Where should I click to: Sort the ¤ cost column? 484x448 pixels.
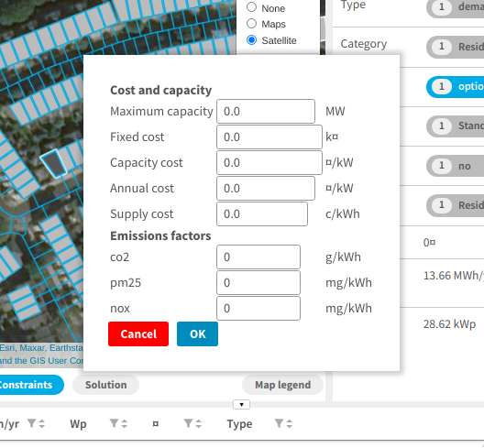point(199,423)
